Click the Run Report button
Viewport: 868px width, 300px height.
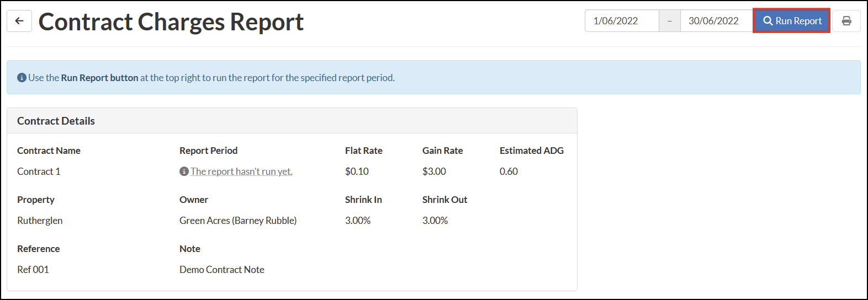[x=792, y=21]
